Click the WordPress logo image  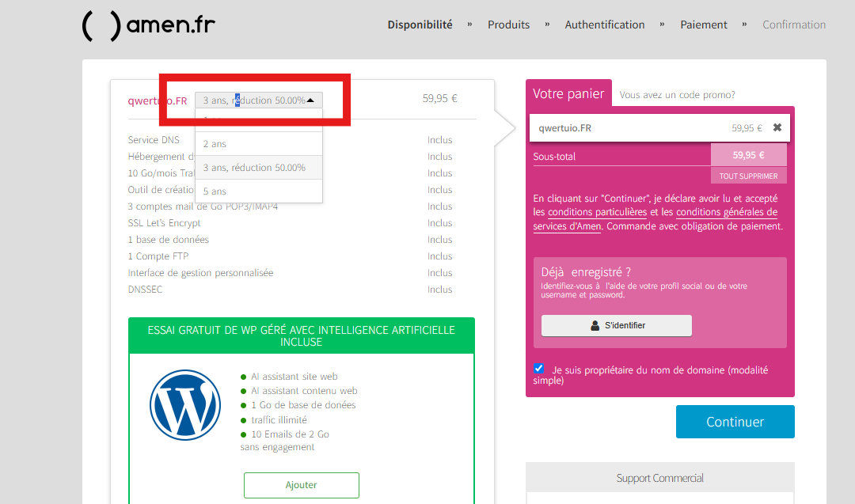click(x=185, y=405)
